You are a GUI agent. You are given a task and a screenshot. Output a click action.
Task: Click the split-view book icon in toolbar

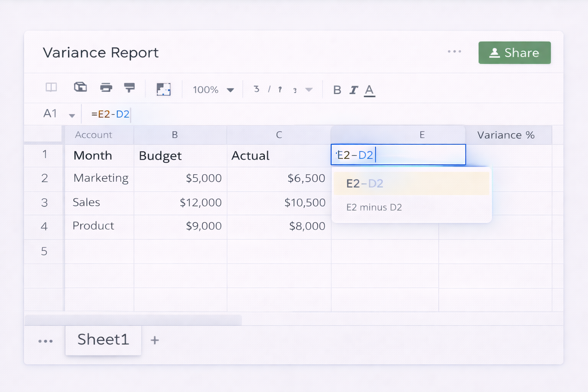pos(51,88)
